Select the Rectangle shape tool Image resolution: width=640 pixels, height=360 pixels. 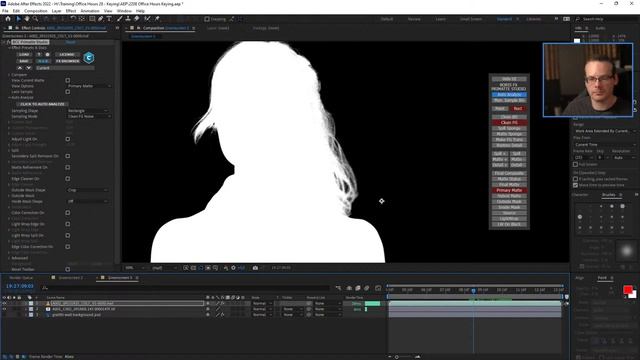pyautogui.click(x=92, y=19)
